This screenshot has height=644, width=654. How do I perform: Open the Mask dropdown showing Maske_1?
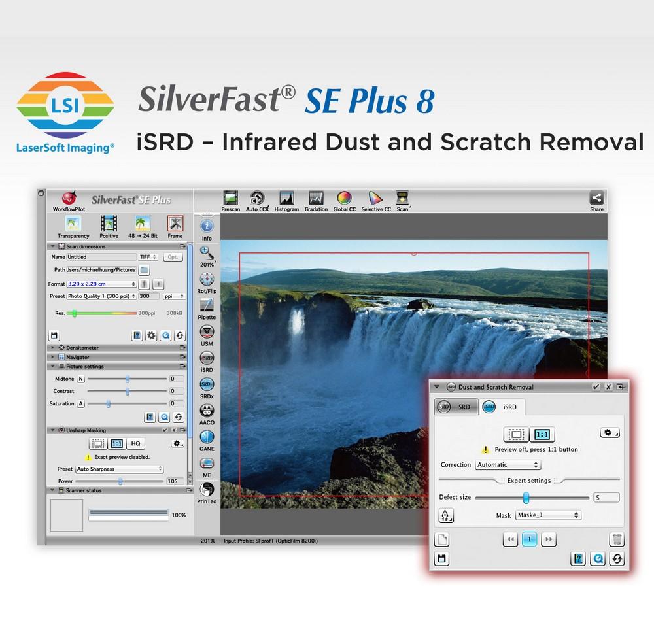click(547, 515)
